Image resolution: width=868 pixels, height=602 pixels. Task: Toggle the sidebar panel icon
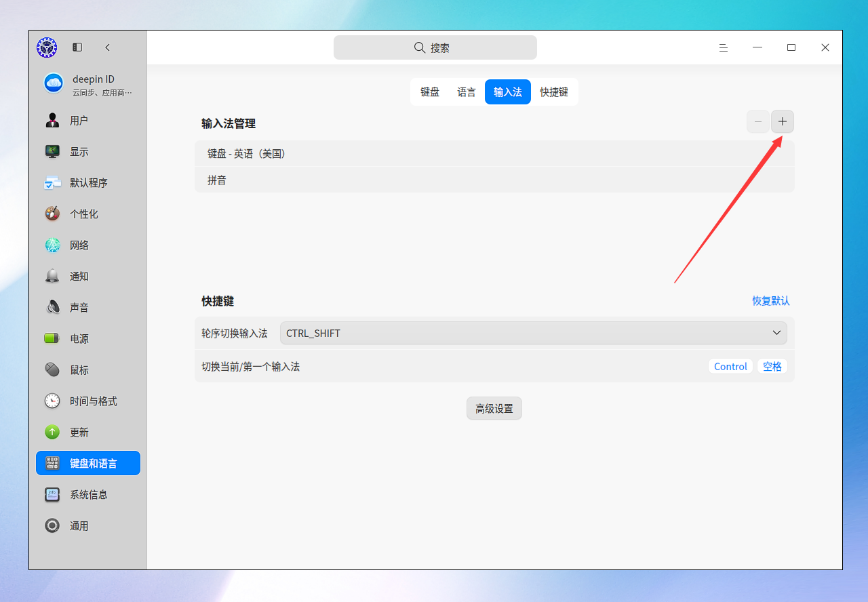pyautogui.click(x=77, y=47)
